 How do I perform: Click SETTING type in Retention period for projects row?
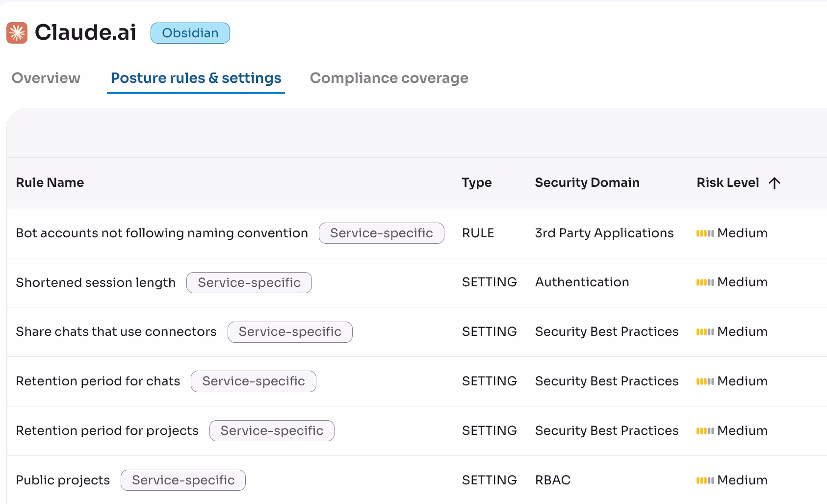[490, 430]
